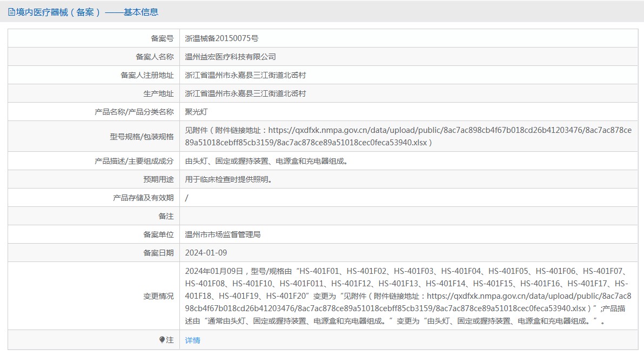The height and width of the screenshot is (356, 644).
Task: Select the product name 聚光灯
Action: [196, 112]
